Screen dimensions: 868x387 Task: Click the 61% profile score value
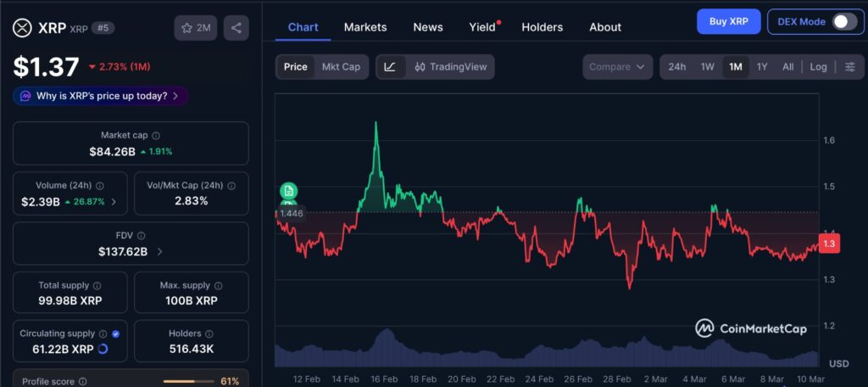[230, 381]
